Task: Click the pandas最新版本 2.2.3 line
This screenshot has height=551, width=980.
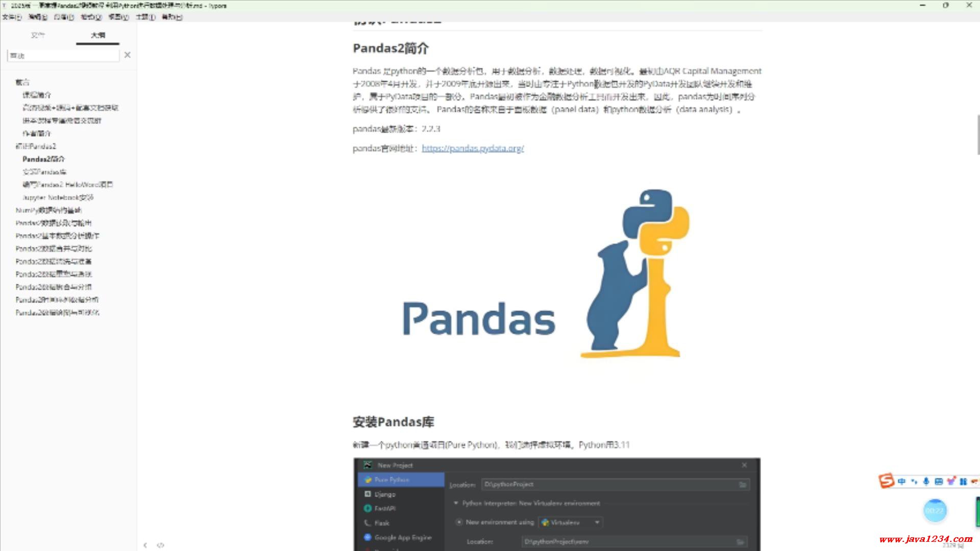Action: point(396,129)
